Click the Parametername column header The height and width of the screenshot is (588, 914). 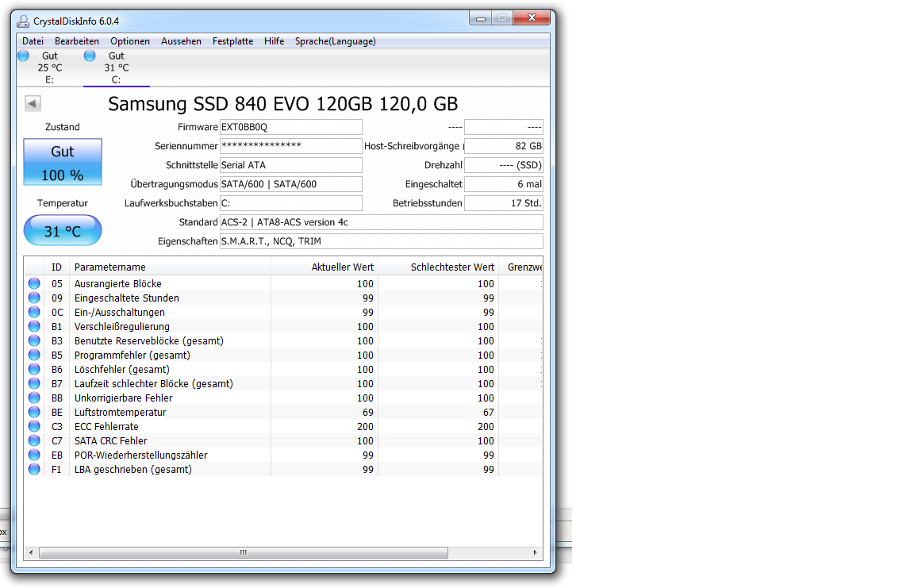[x=170, y=267]
